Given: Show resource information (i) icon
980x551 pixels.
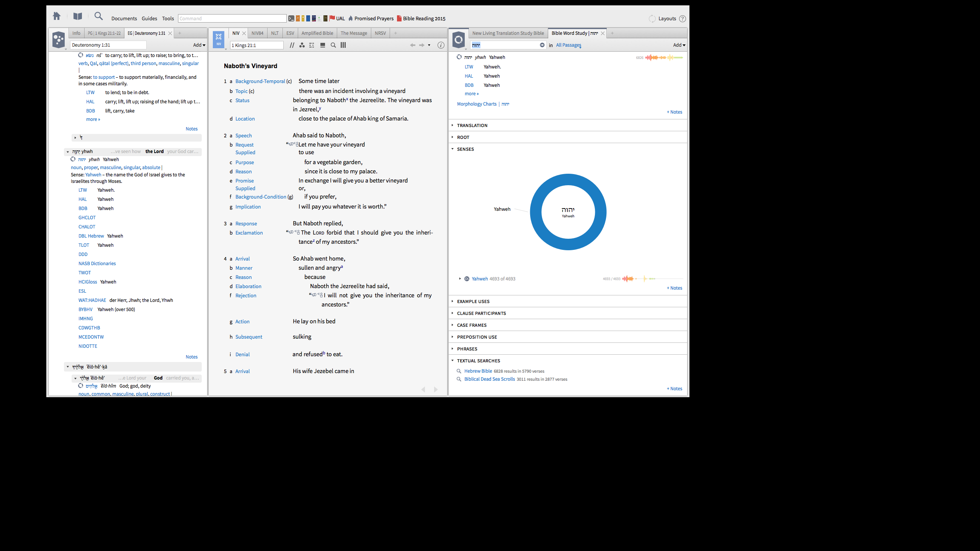Looking at the screenshot, I should [x=441, y=45].
